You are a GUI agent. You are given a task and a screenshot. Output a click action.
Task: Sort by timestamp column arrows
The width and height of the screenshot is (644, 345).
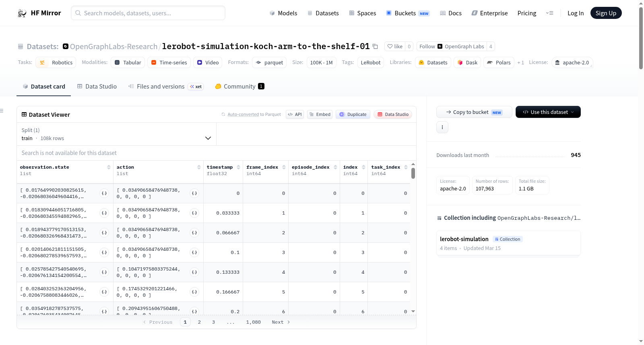click(x=238, y=167)
